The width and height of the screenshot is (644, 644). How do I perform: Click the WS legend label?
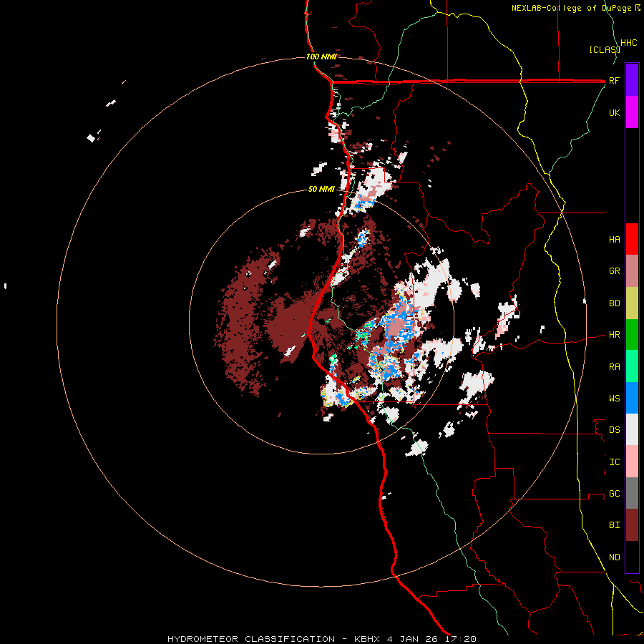(614, 399)
